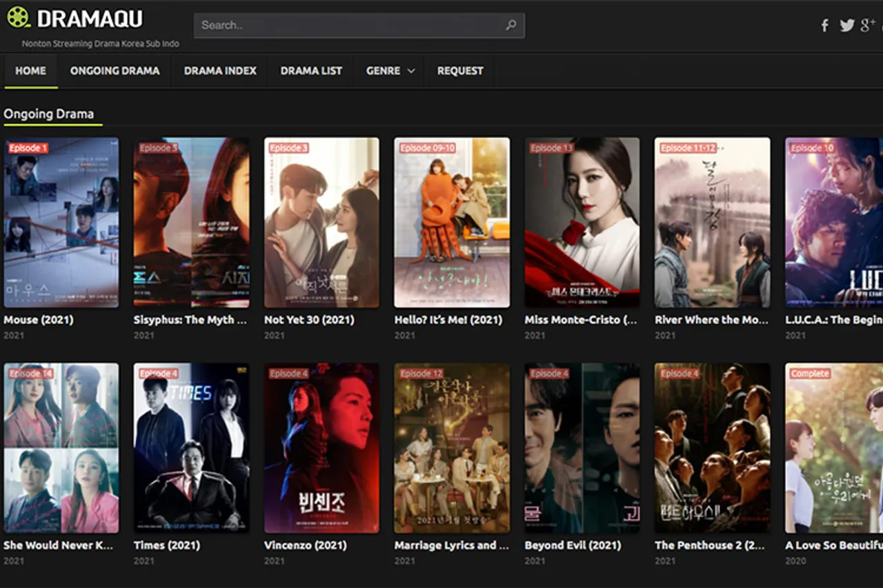Image resolution: width=883 pixels, height=588 pixels.
Task: Open the REQUEST menu item
Action: pyautogui.click(x=460, y=70)
